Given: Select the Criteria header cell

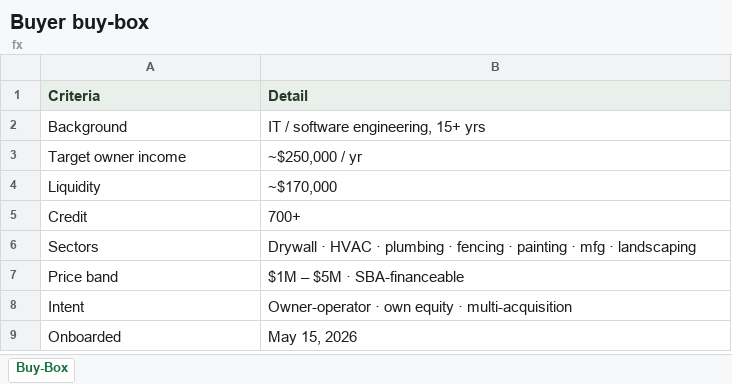Looking at the screenshot, I should click(x=150, y=96).
